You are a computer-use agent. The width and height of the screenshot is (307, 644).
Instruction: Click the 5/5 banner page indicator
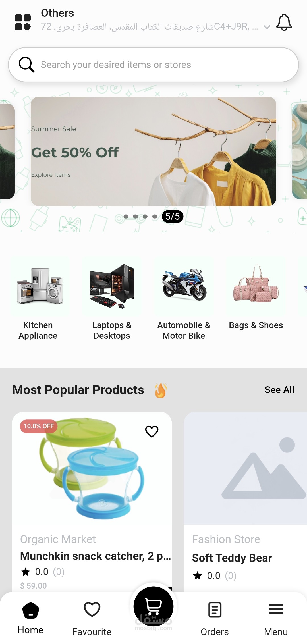click(x=173, y=217)
